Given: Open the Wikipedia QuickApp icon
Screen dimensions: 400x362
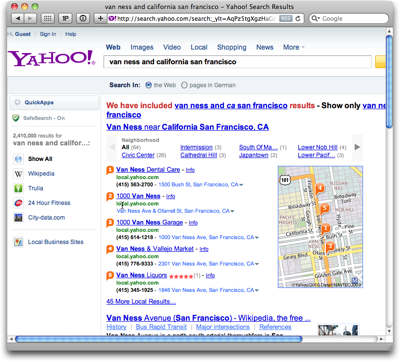Looking at the screenshot, I should click(x=18, y=174).
